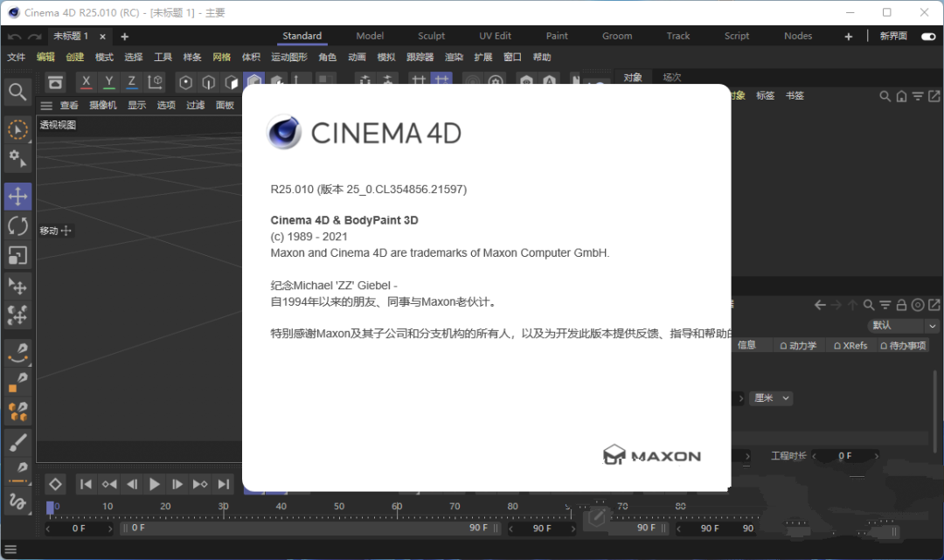Add new document tab with plus

[125, 37]
